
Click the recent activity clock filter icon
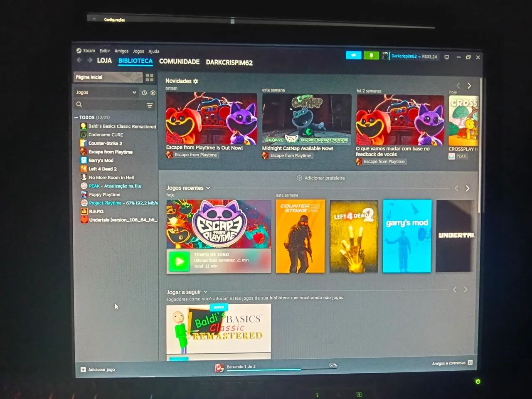point(144,93)
